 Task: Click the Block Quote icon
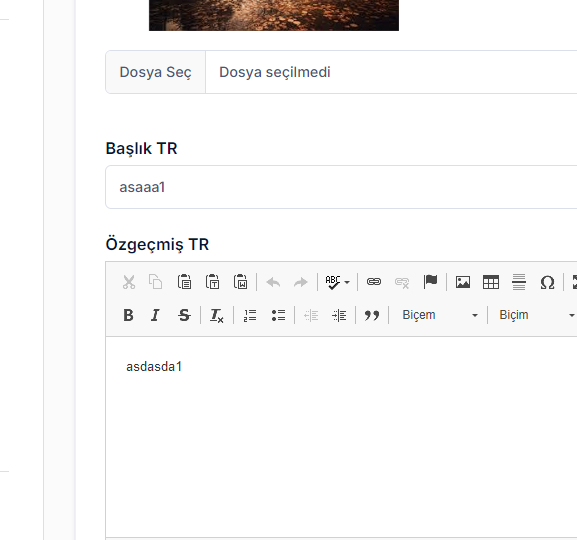coord(372,315)
